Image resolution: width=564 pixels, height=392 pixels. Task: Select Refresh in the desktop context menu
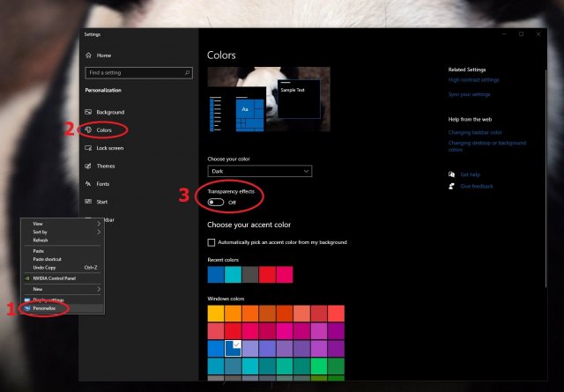pos(41,240)
